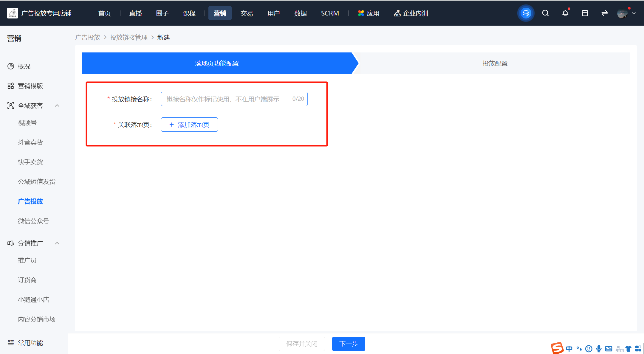Open the IME toolbox grid icon

coord(638,349)
